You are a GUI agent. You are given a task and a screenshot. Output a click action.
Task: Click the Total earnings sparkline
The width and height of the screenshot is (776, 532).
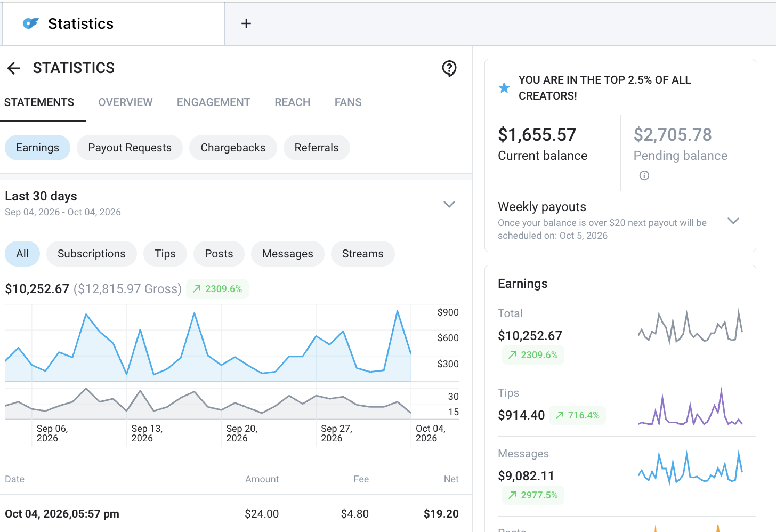(x=690, y=327)
